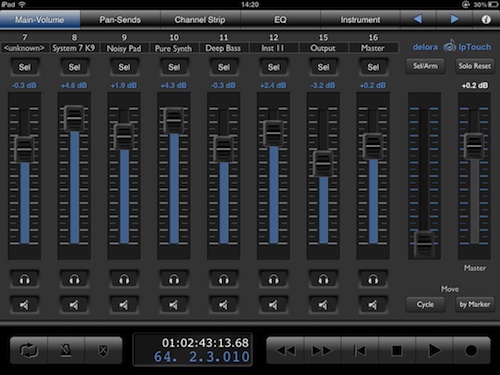The width and height of the screenshot is (500, 375).
Task: Fast forward the playback
Action: pos(322,350)
